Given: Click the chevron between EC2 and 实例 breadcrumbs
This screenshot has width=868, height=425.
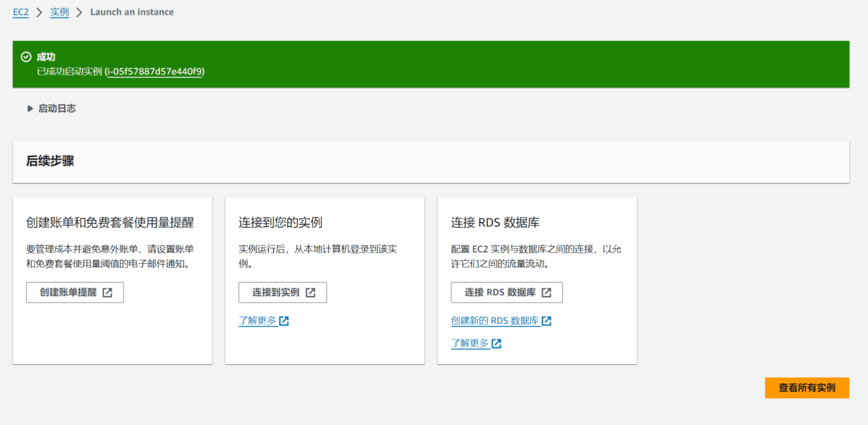Looking at the screenshot, I should (39, 11).
